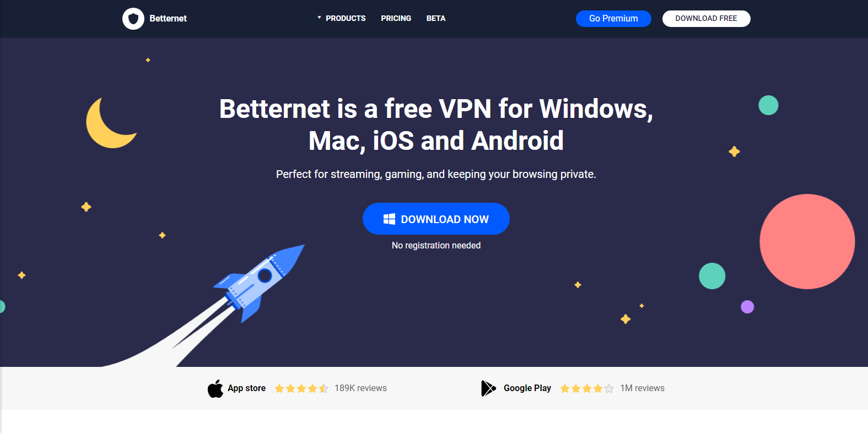The image size is (868, 433).
Task: Click the Google Play triangle icon
Action: [488, 388]
